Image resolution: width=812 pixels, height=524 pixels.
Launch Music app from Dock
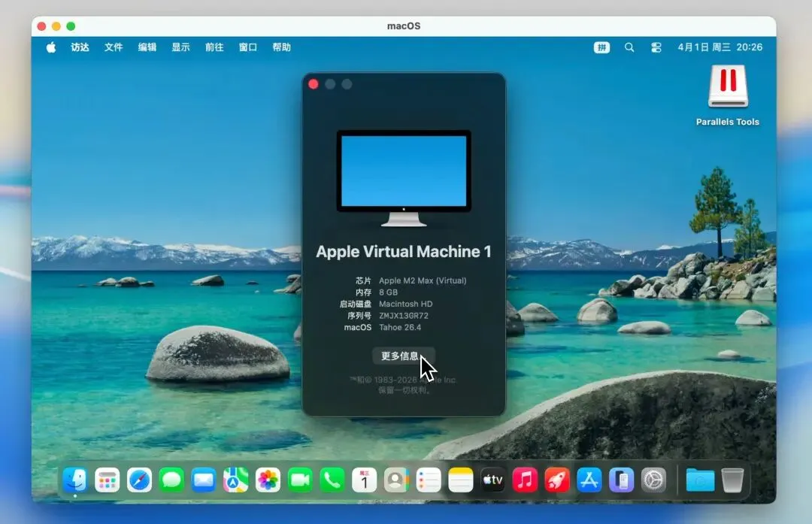click(525, 480)
